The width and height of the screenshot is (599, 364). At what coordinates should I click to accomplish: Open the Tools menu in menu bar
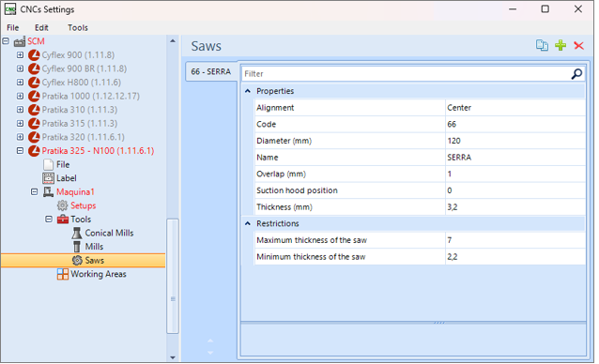coord(78,27)
